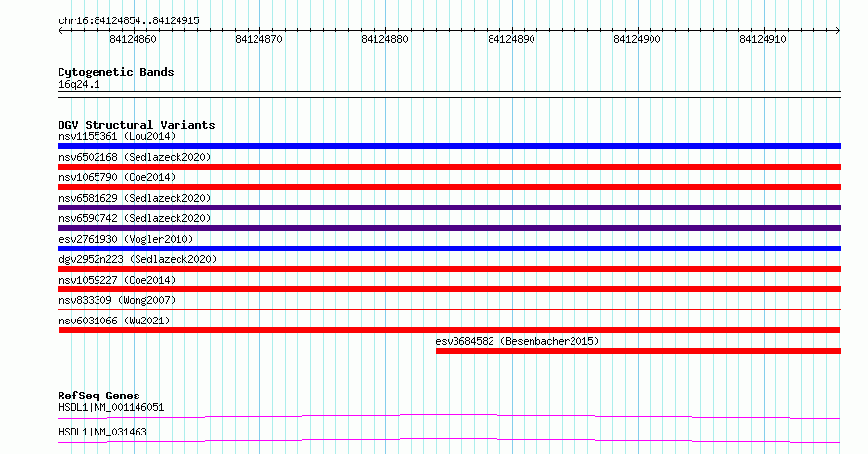Click the purple bar under nsv6590742

coord(449,228)
